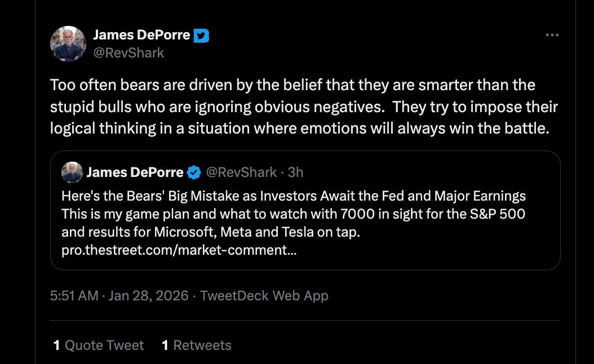Image resolution: width=594 pixels, height=364 pixels.
Task: Click the verified checkmark in the quoted tweet
Action: click(x=194, y=172)
